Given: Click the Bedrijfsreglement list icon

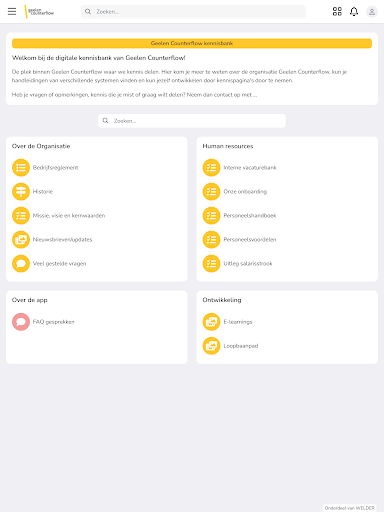Looking at the screenshot, I should tap(21, 167).
